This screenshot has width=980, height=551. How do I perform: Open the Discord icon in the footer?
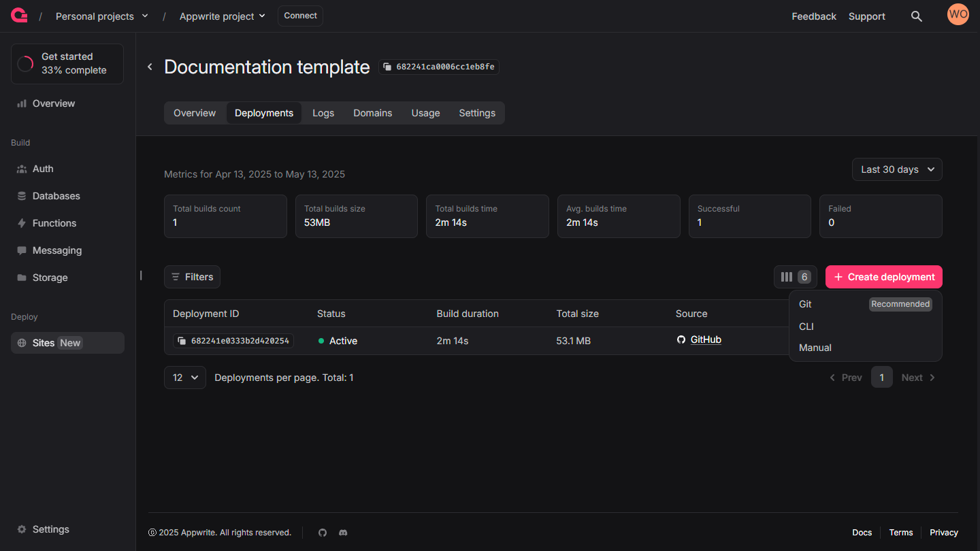(x=343, y=533)
